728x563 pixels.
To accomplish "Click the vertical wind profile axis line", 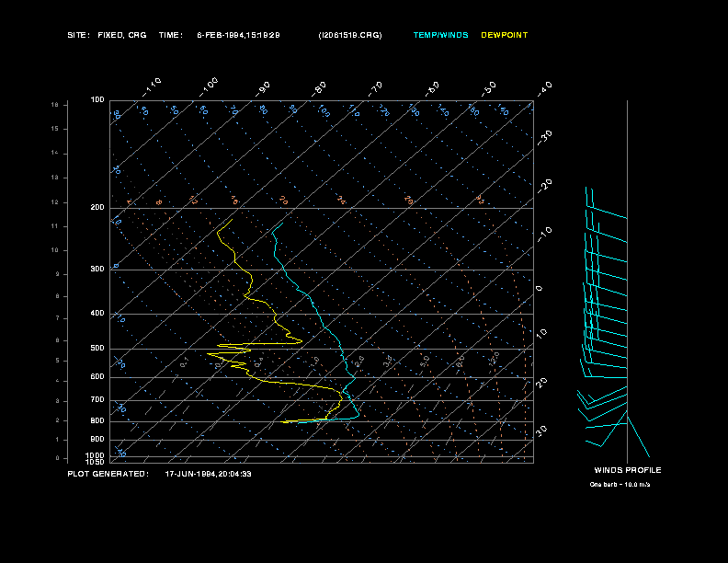I will [627, 281].
